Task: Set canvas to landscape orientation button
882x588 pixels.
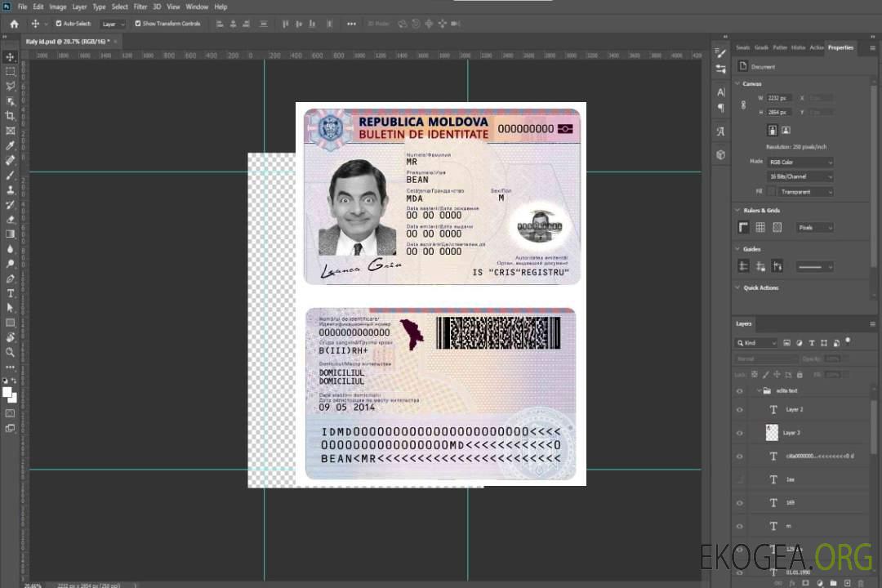Action: click(786, 131)
